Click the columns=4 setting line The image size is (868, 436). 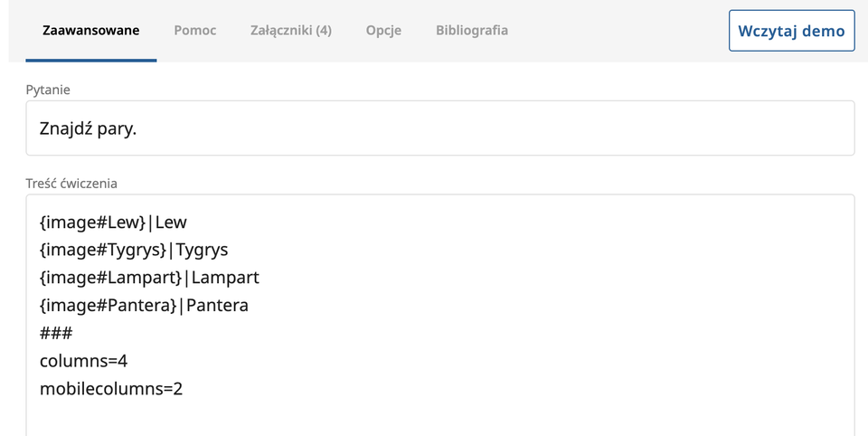point(83,362)
